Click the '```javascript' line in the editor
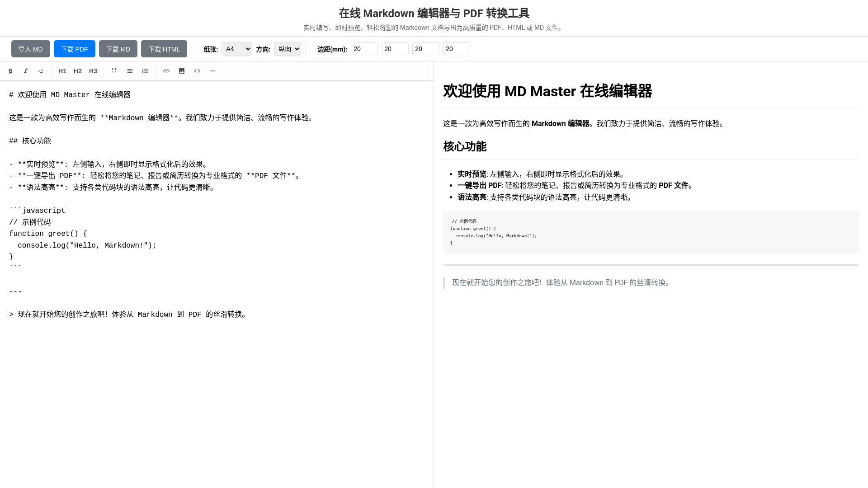Screen dimensions: 868x488 [37, 211]
